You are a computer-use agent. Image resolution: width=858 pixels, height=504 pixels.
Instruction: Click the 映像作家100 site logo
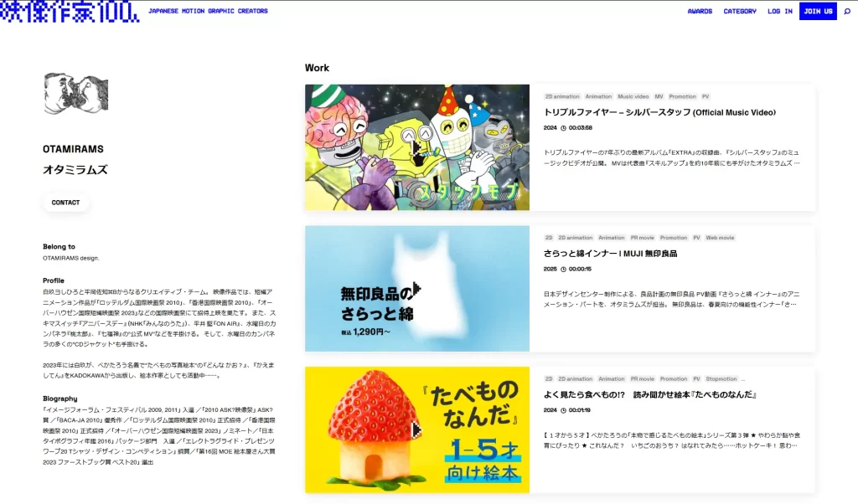point(70,12)
